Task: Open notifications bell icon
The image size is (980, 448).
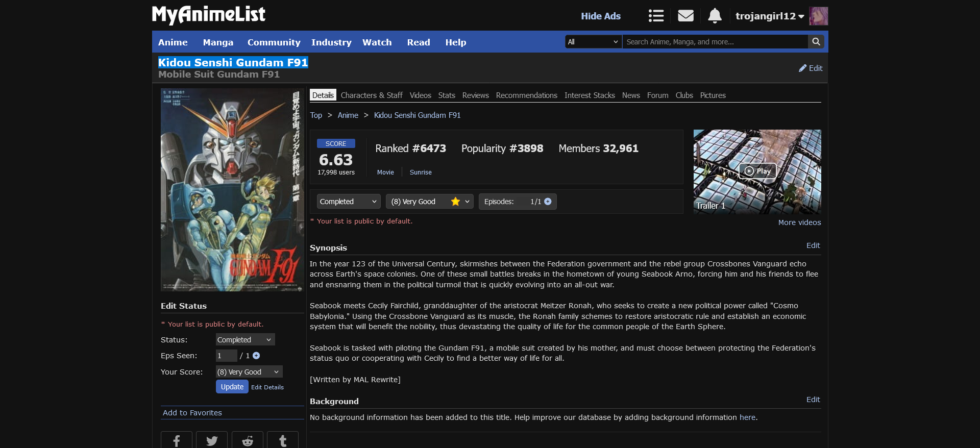Action: [715, 16]
